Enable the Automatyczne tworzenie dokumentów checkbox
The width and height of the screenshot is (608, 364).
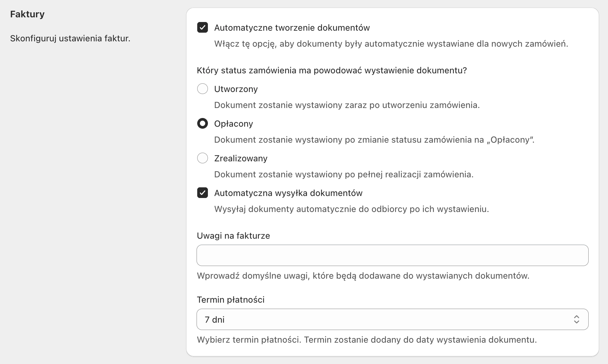point(203,28)
